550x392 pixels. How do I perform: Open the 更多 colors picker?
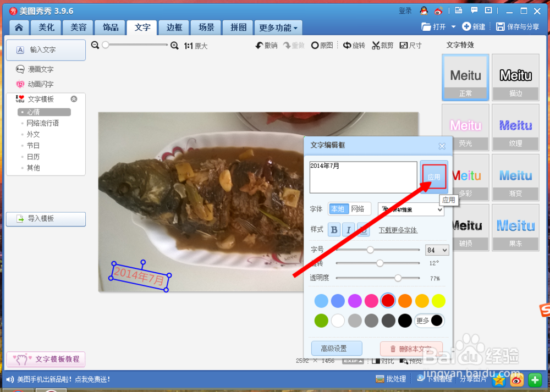click(430, 321)
